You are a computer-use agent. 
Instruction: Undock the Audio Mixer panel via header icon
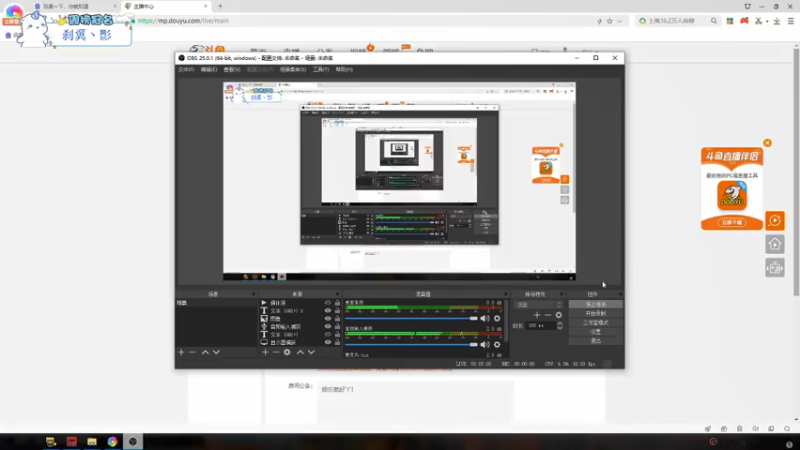click(x=506, y=294)
